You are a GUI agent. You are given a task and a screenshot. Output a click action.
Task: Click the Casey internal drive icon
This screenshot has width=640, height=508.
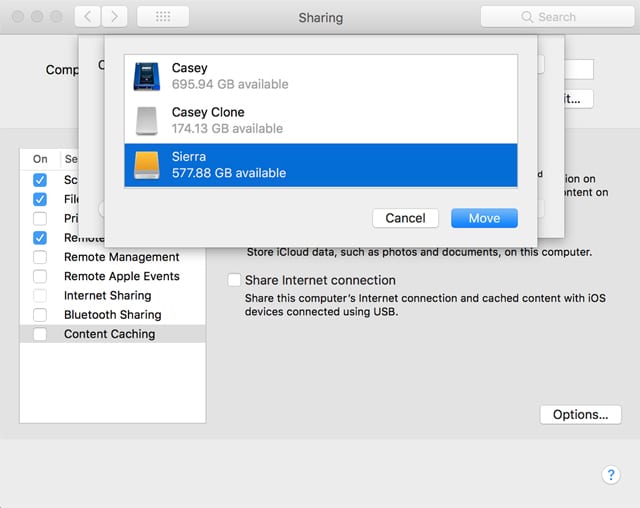[x=148, y=77]
